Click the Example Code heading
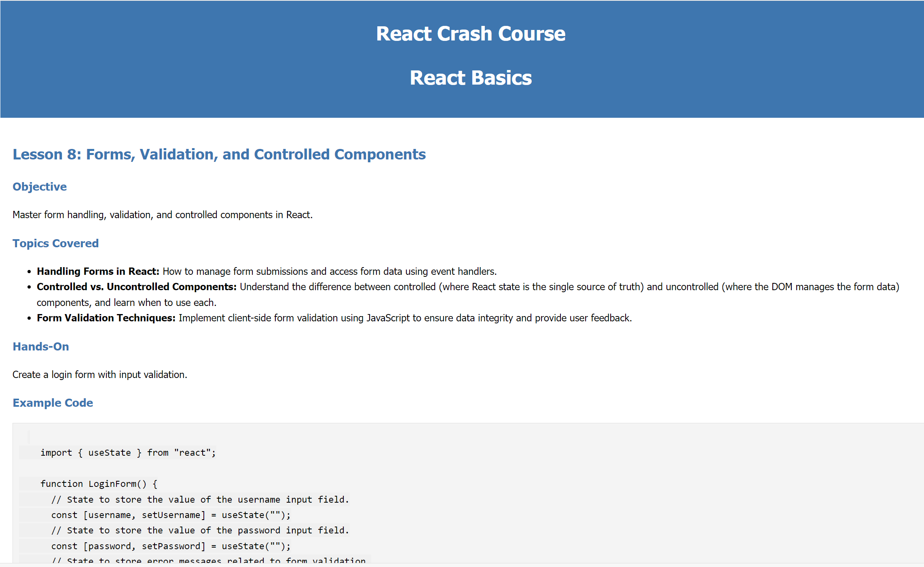This screenshot has height=567, width=924. (x=53, y=403)
